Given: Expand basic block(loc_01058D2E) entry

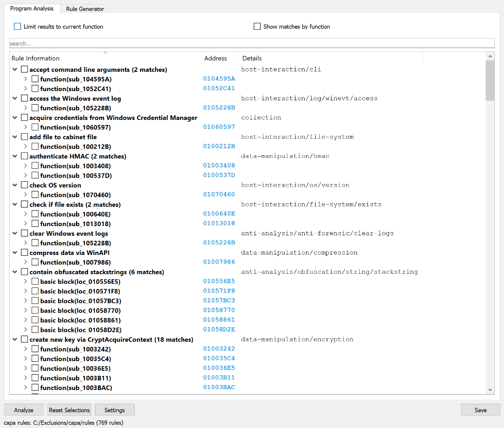Looking at the screenshot, I should coord(26,330).
